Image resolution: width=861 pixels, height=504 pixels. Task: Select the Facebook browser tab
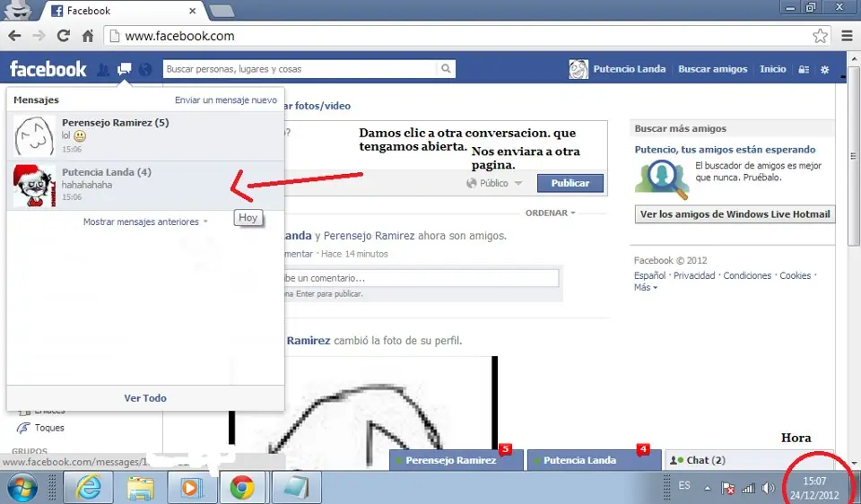click(124, 11)
